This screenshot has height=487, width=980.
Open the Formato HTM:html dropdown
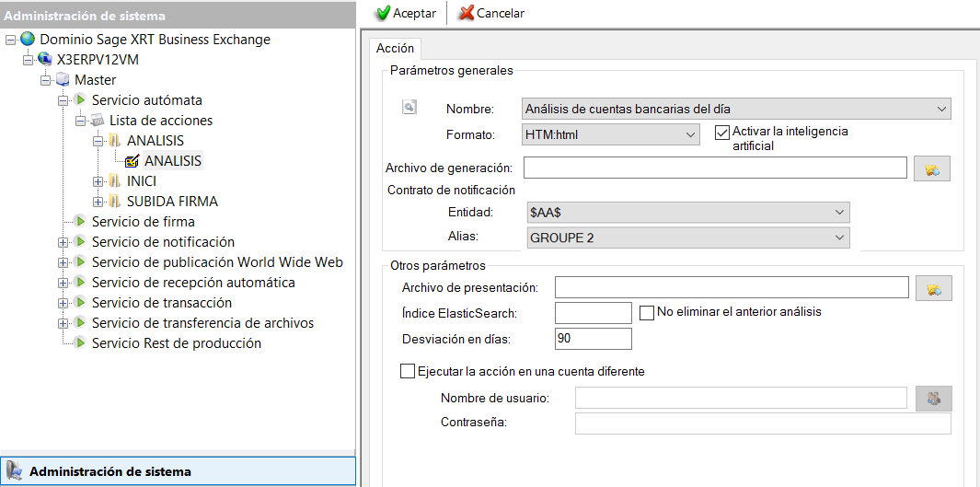click(691, 135)
